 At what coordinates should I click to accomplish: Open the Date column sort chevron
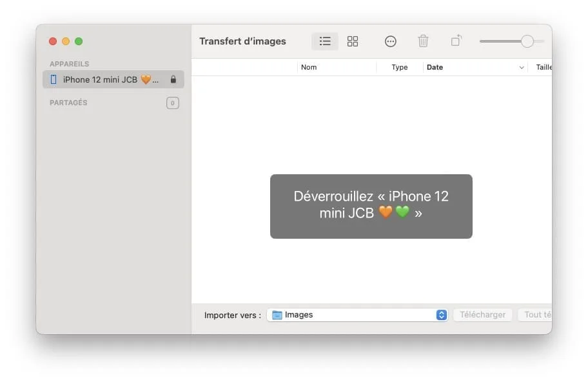pos(521,67)
